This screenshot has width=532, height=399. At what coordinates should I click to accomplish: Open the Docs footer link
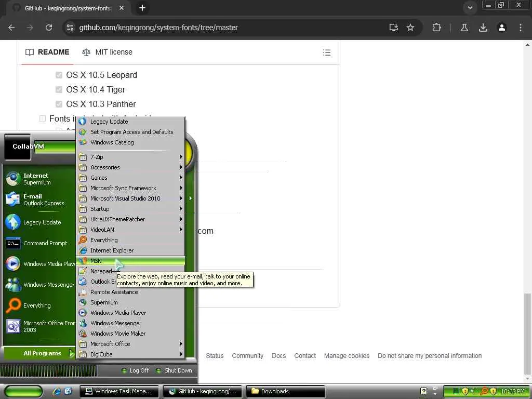click(279, 355)
